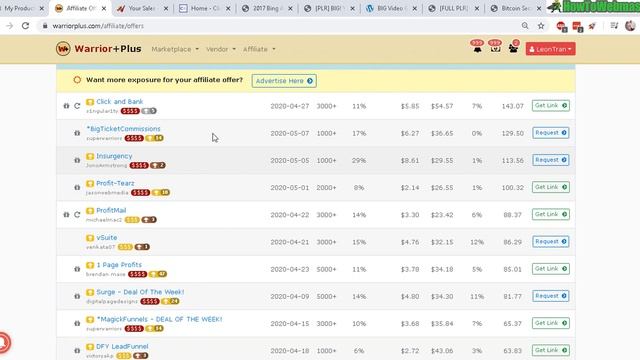Open the 1 Page Profits offer link
The width and height of the screenshot is (640, 360).
point(119,265)
